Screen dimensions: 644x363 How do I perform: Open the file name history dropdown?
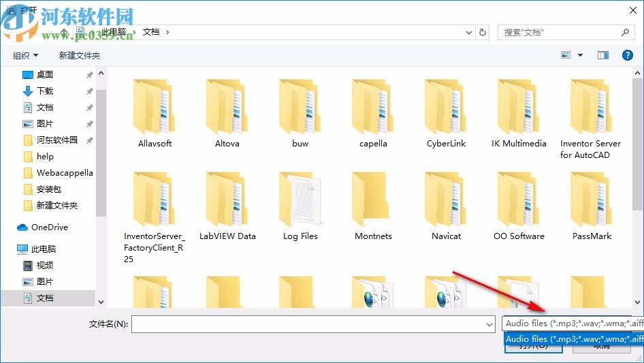[x=489, y=324]
